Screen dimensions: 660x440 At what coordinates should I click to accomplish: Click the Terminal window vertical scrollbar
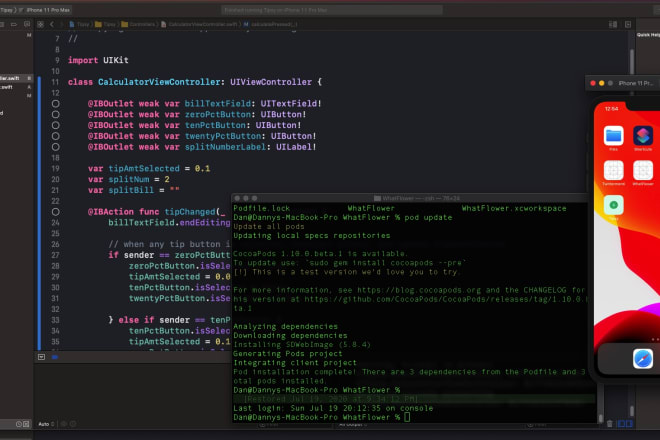click(x=600, y=418)
